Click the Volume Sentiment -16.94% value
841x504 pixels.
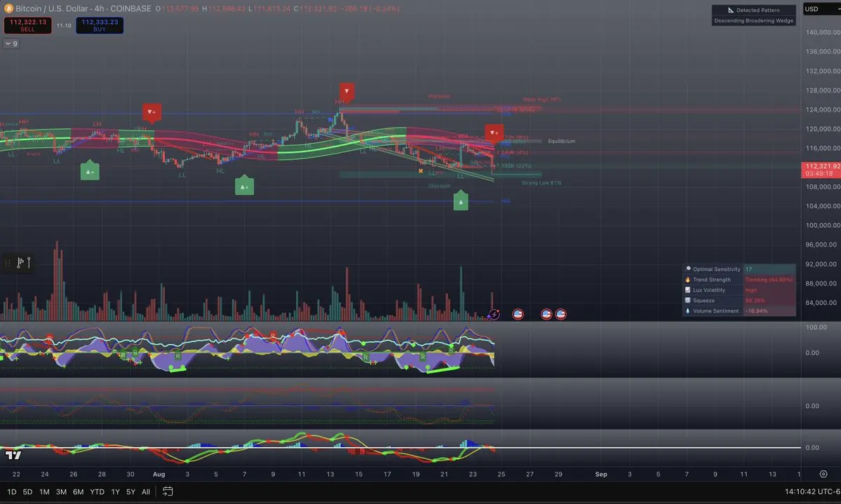point(756,311)
